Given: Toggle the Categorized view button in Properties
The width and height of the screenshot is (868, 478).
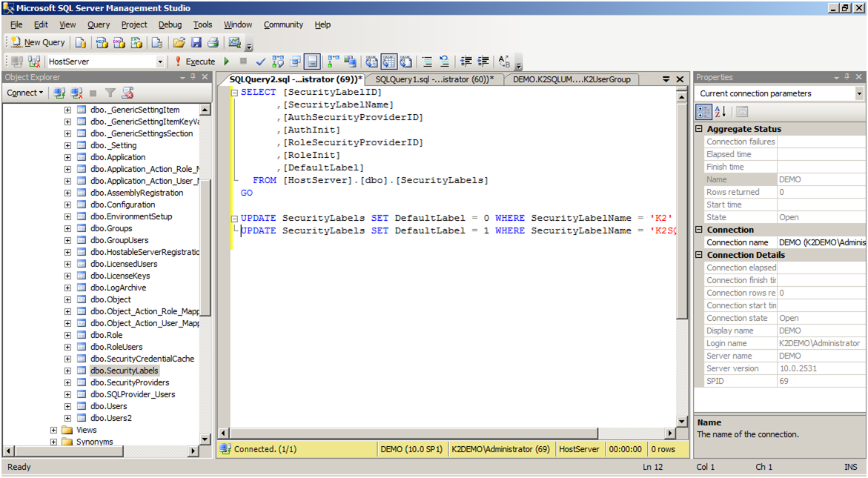Looking at the screenshot, I should 703,112.
